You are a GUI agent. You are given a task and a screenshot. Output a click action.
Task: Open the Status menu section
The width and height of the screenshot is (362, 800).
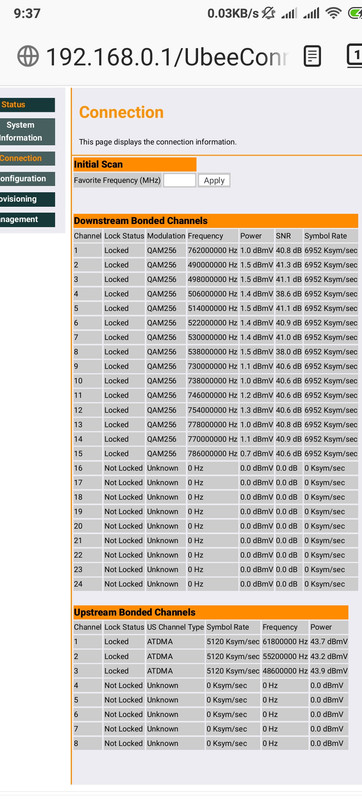pyautogui.click(x=28, y=105)
